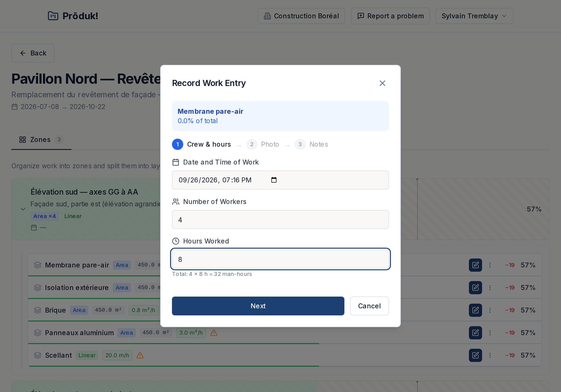Close the Record Work Entry dialog
561x392 pixels.
click(382, 83)
